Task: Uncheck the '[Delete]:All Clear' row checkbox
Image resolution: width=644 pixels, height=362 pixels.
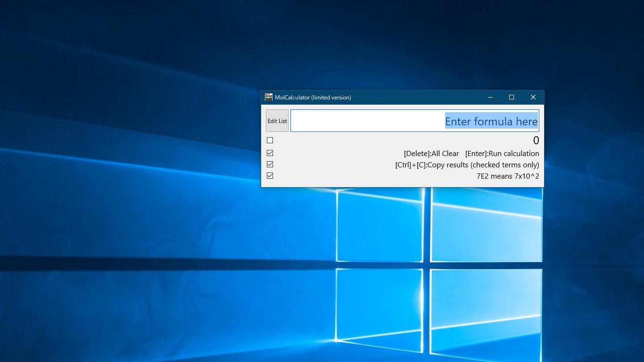Action: (270, 153)
